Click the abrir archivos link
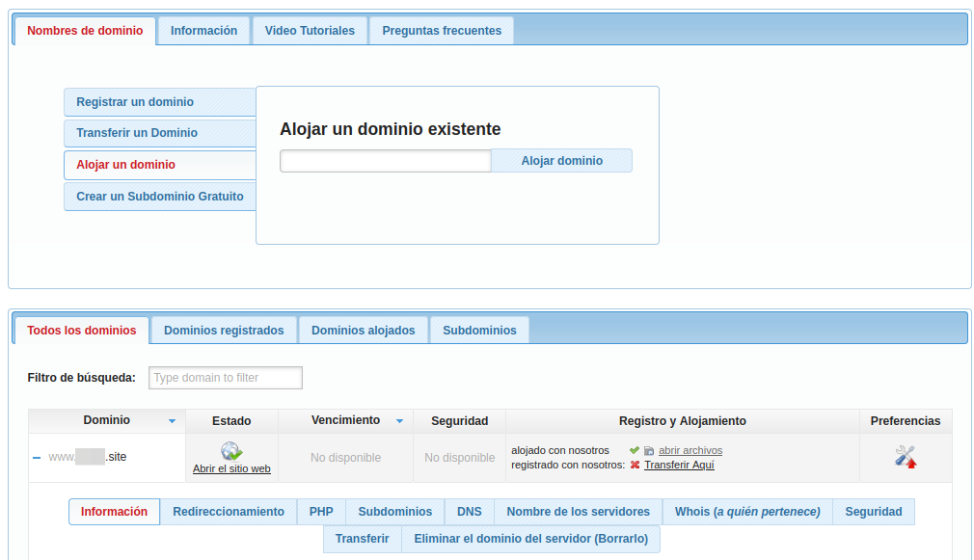Viewport: 974px width, 560px height. pos(690,450)
